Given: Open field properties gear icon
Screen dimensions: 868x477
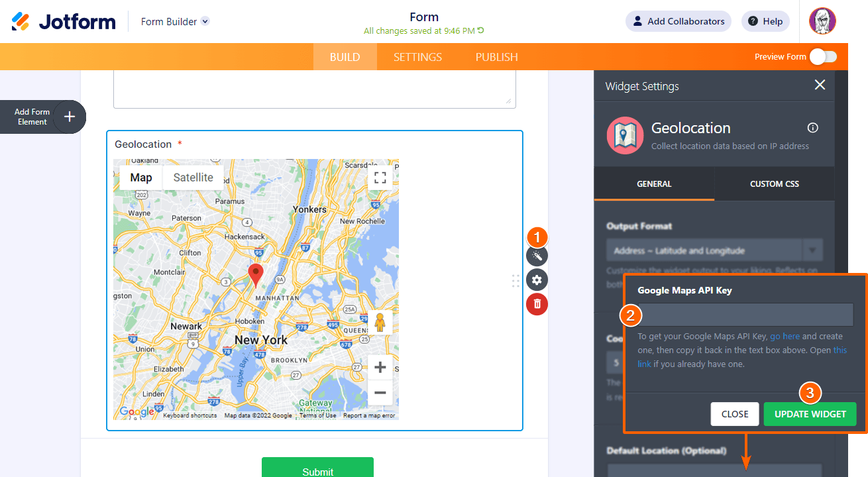Looking at the screenshot, I should [537, 280].
